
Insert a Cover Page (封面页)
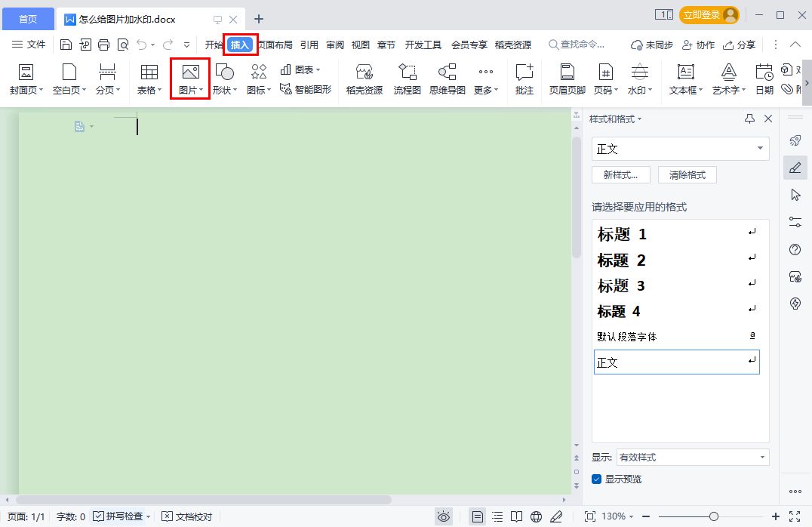pos(26,79)
